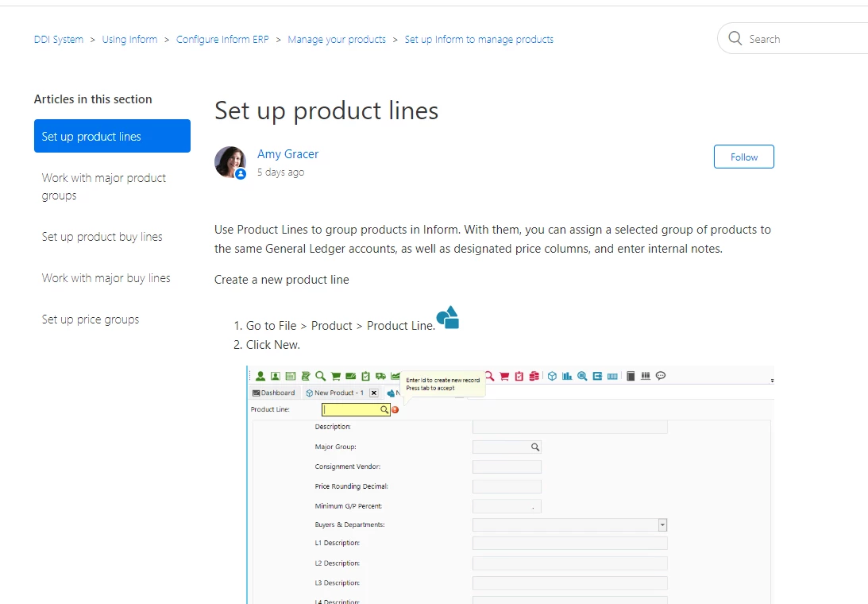Click the 'Articles in this section' heading

point(93,99)
